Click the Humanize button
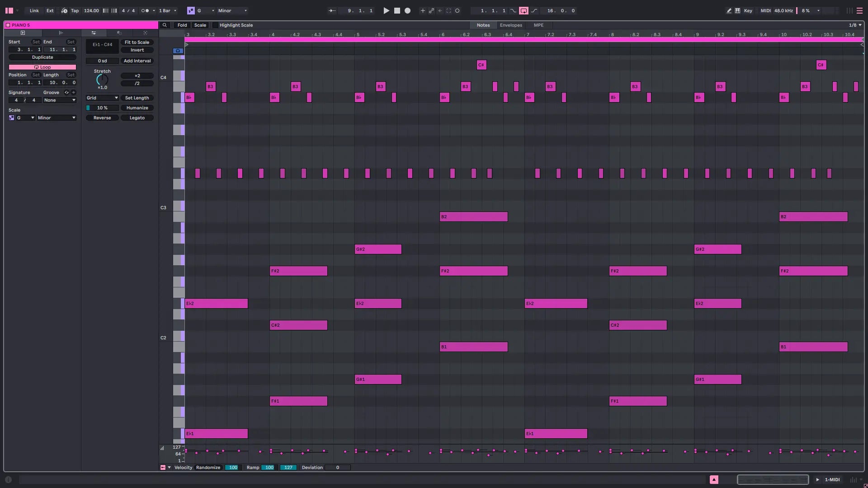868x488 pixels. tap(137, 108)
